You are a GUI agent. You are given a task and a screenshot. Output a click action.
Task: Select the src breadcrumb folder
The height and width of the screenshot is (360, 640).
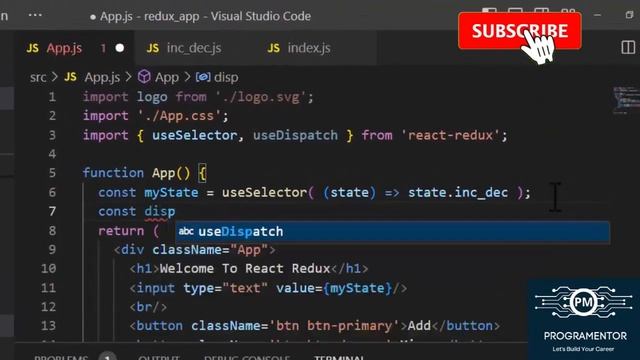pos(38,77)
